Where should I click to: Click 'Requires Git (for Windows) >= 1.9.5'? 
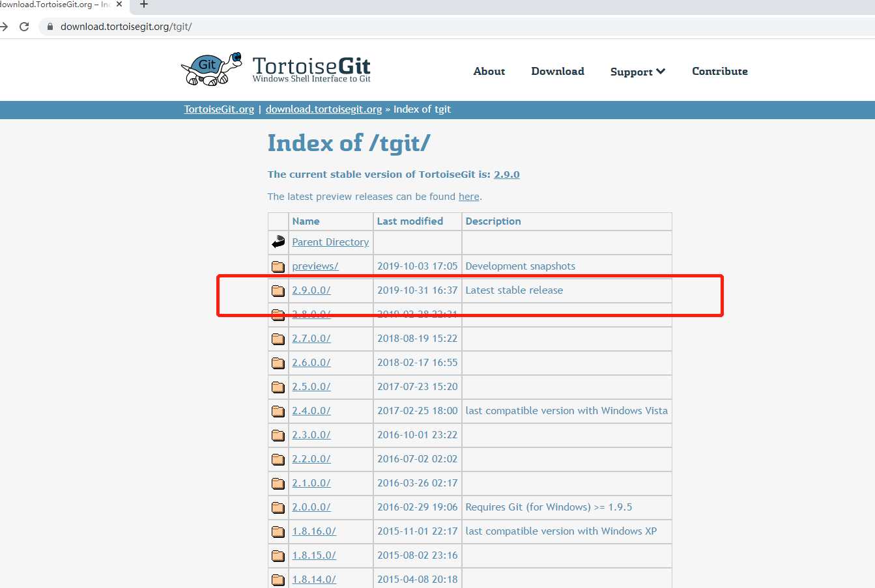pos(549,507)
